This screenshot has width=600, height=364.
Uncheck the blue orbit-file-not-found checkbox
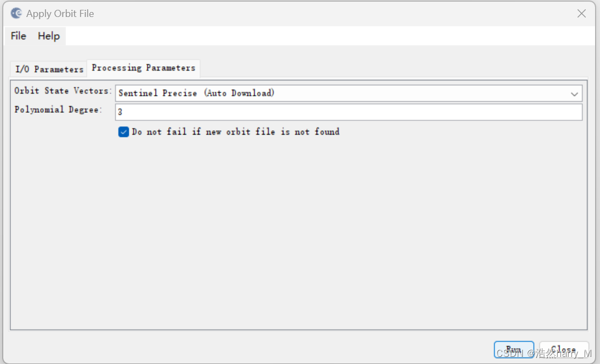click(x=124, y=132)
